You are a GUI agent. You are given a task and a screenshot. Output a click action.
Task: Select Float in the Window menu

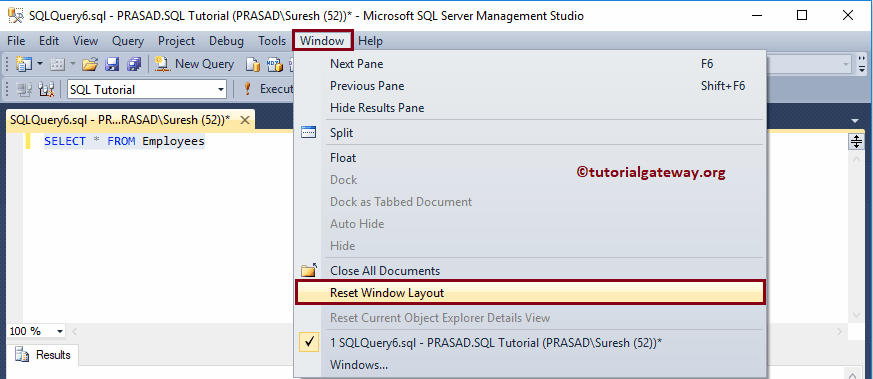point(530,158)
